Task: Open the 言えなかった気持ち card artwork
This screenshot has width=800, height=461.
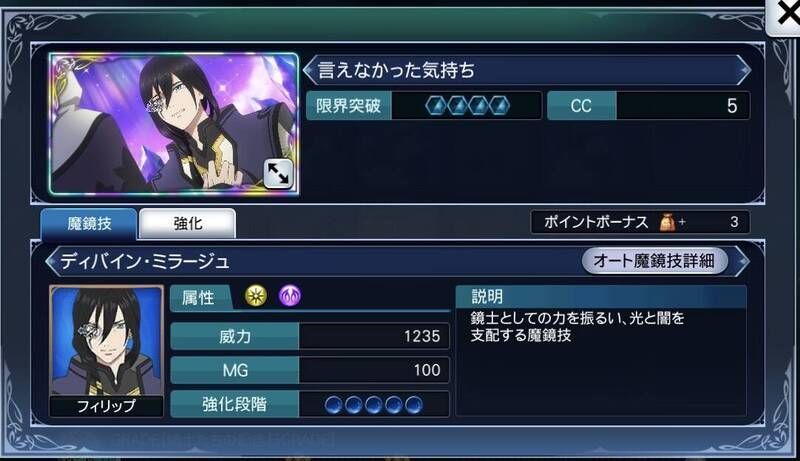Action: (x=173, y=124)
